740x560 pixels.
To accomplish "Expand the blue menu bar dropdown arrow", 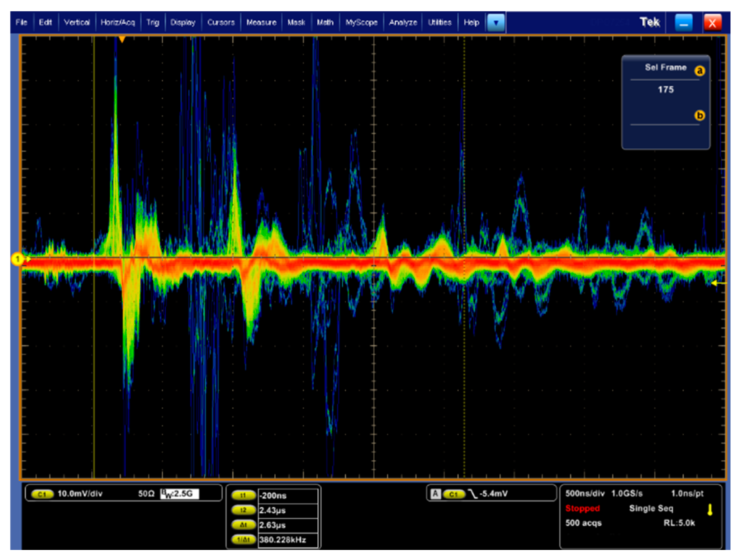I will [x=496, y=23].
